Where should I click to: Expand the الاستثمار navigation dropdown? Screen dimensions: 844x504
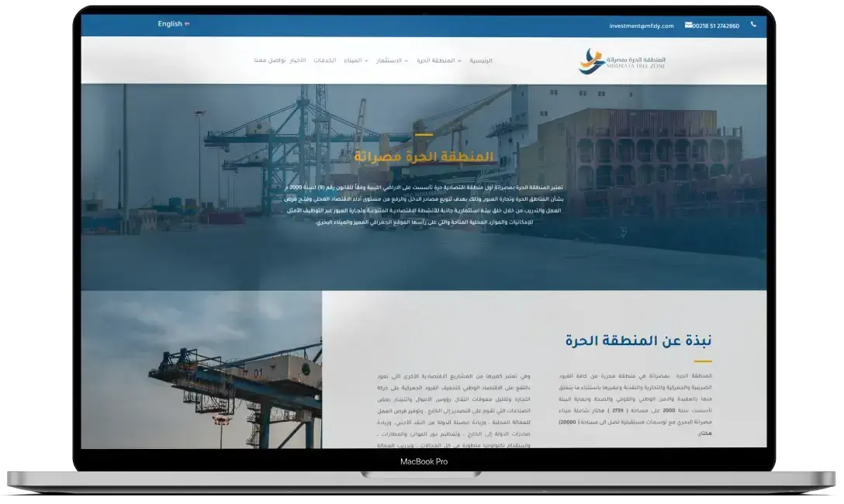coord(392,60)
